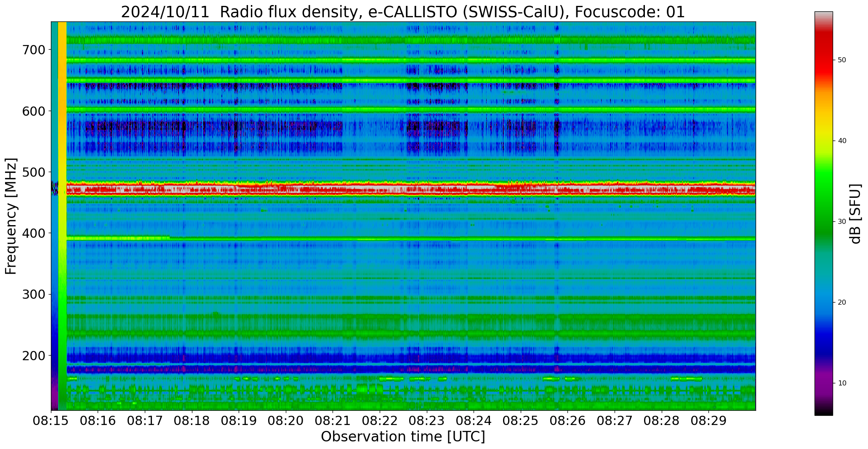Click the plot title text
The width and height of the screenshot is (868, 449).
pos(403,12)
